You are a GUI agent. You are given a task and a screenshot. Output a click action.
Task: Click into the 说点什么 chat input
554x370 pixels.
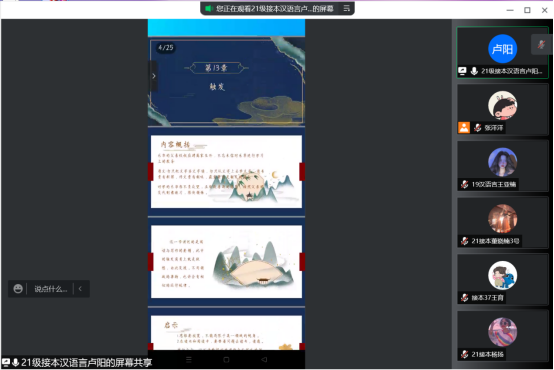pyautogui.click(x=51, y=289)
